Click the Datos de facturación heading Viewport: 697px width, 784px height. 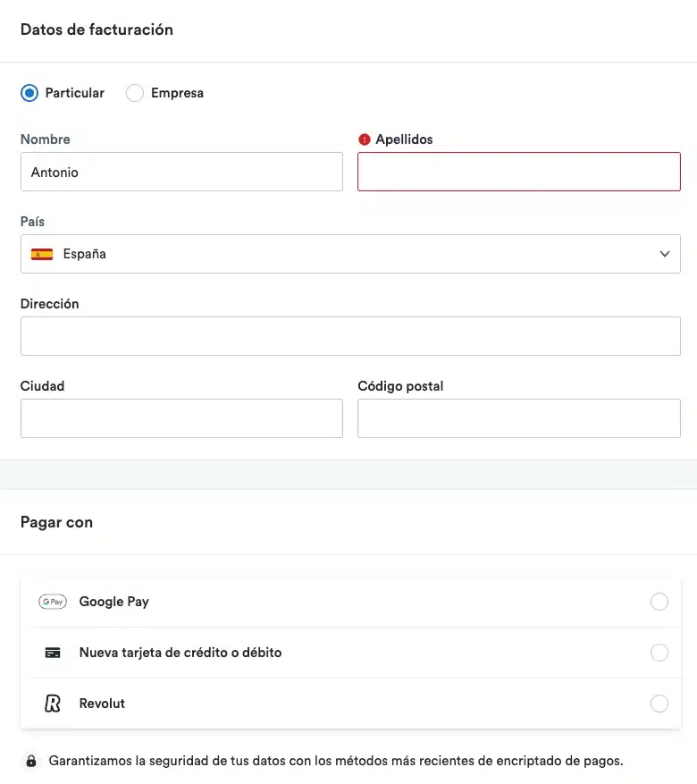(x=97, y=29)
